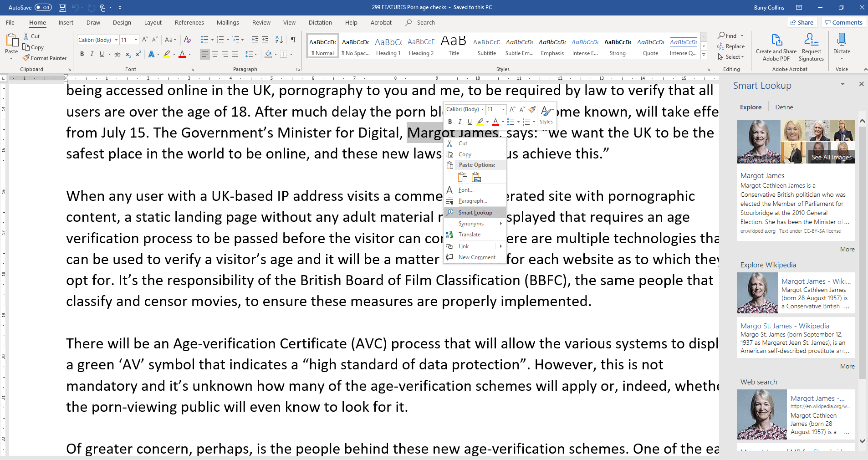Expand Styles gallery More arrow

[704, 55]
